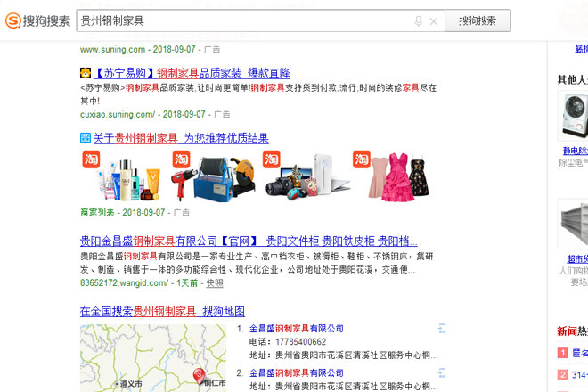Click the 搜狗搜索 search button
Image resolution: width=588 pixels, height=392 pixels.
point(478,20)
